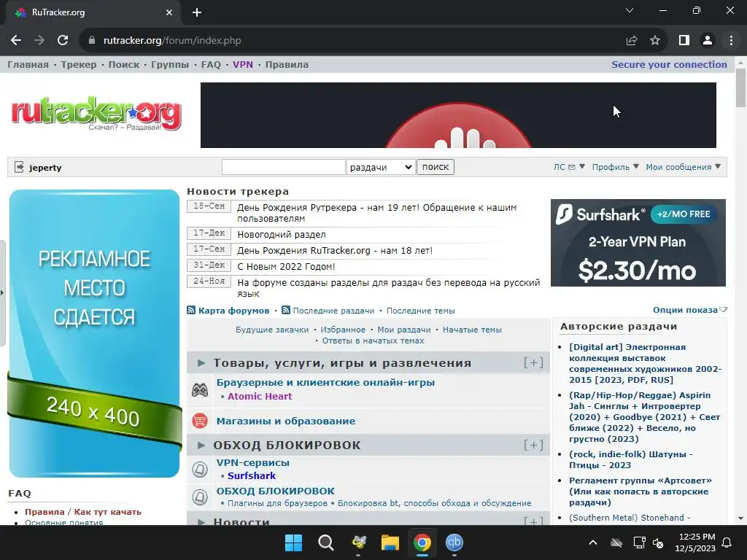Screen dimensions: 747x560
Task: Click the logout icon beside jeperty
Action: coord(19,167)
